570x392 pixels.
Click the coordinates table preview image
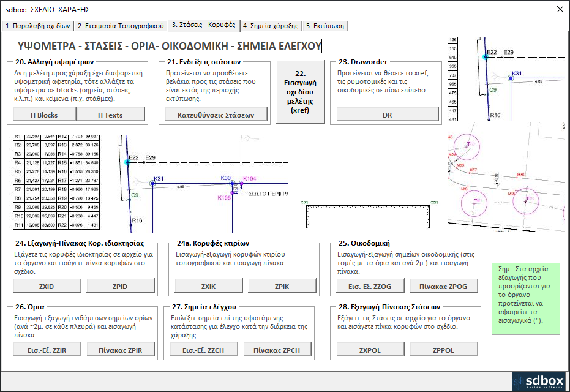(56, 183)
